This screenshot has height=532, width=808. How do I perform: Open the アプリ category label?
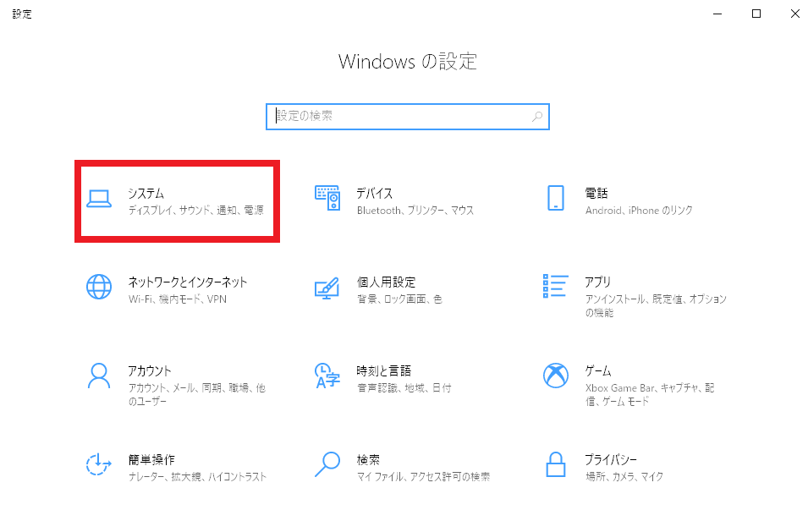598,282
